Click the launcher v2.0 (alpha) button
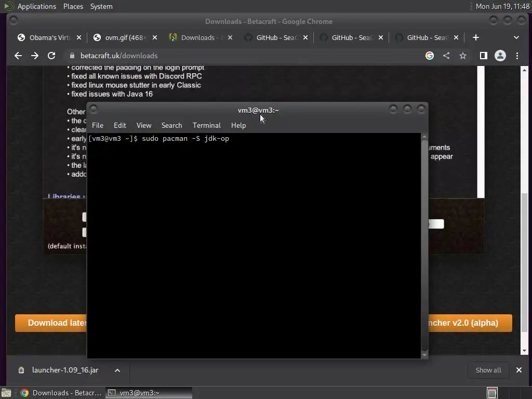Image resolution: width=532 pixels, height=399 pixels. click(x=470, y=323)
